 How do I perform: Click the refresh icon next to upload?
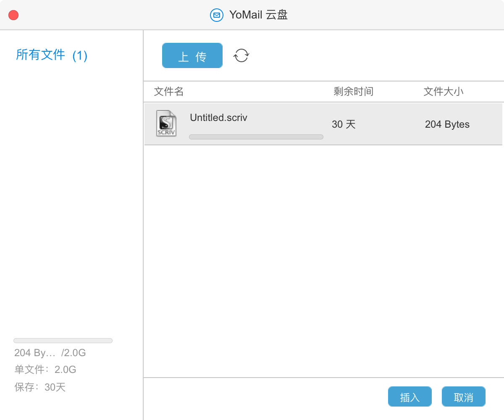[x=241, y=55]
